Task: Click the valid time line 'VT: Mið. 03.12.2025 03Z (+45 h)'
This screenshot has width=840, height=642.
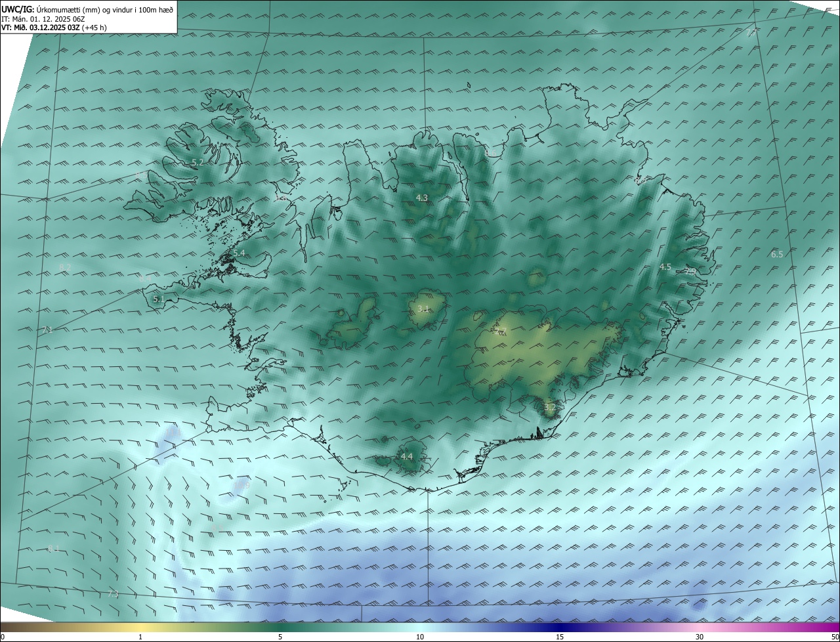Action: pyautogui.click(x=54, y=28)
